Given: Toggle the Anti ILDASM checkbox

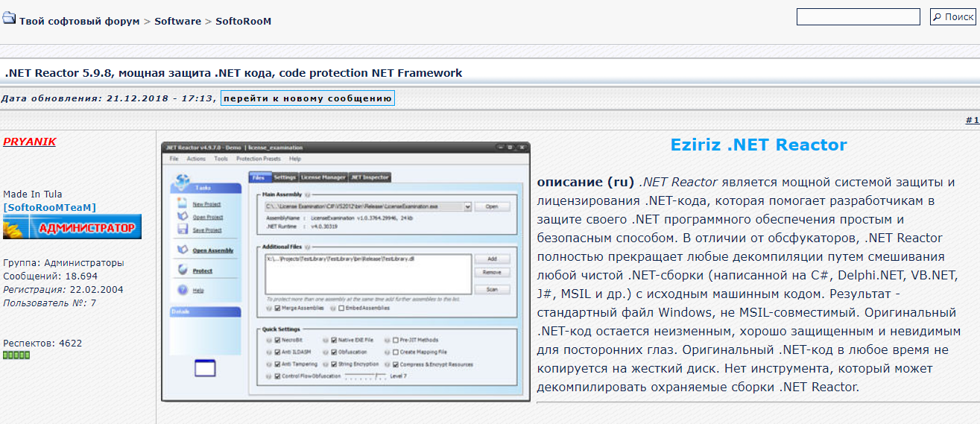Looking at the screenshot, I should pyautogui.click(x=277, y=352).
